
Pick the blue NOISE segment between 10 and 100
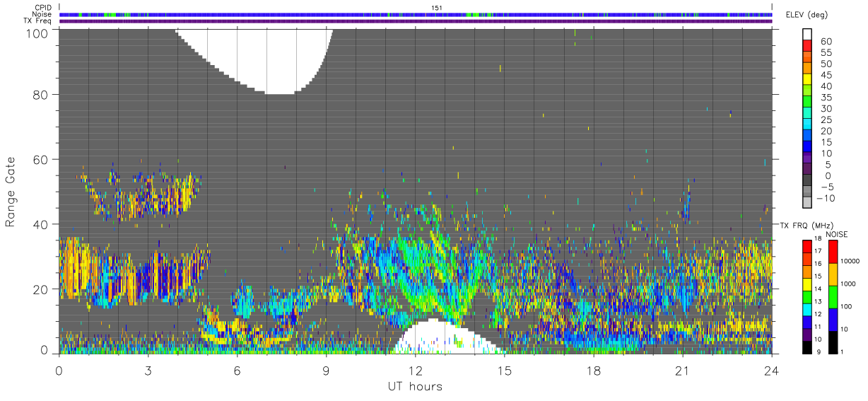pos(833,320)
